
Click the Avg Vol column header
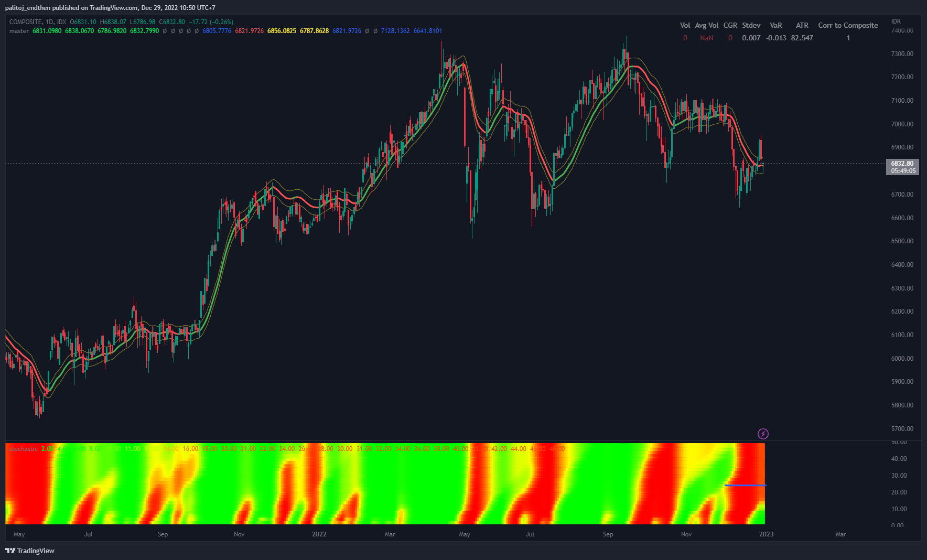click(706, 25)
